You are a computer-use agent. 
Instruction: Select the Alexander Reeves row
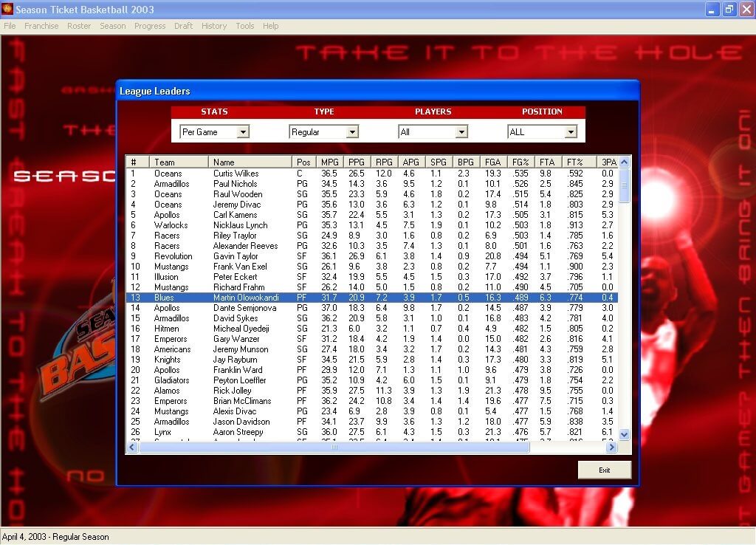click(x=372, y=246)
